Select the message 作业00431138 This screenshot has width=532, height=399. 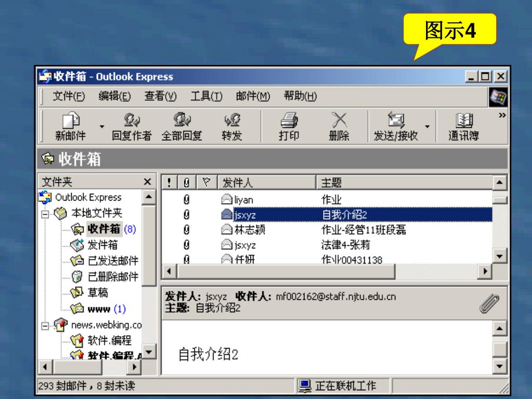coord(327,259)
